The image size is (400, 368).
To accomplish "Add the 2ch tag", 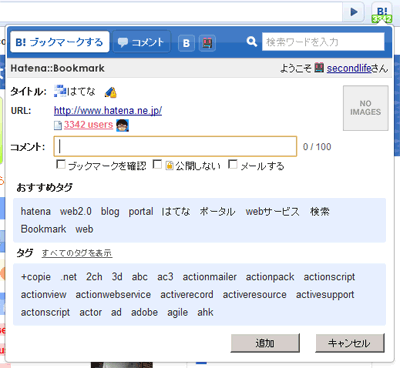I will (x=94, y=277).
